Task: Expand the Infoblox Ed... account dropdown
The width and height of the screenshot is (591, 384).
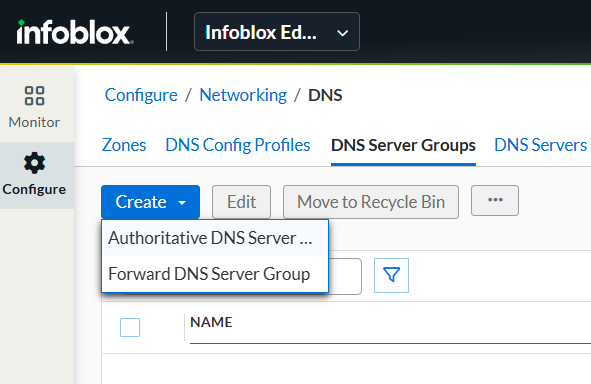Action: point(277,32)
